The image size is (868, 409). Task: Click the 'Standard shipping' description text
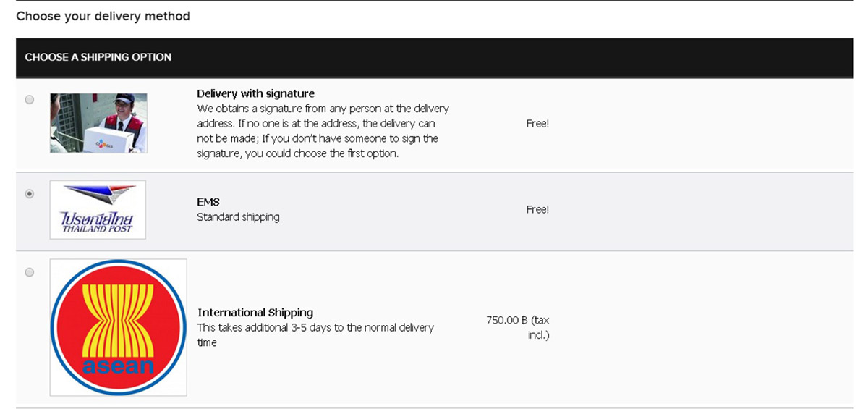[238, 217]
